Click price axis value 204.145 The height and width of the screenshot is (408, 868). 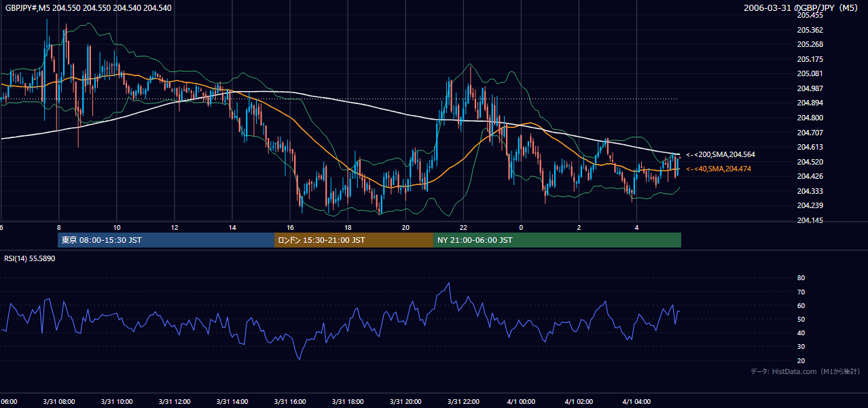click(x=810, y=220)
